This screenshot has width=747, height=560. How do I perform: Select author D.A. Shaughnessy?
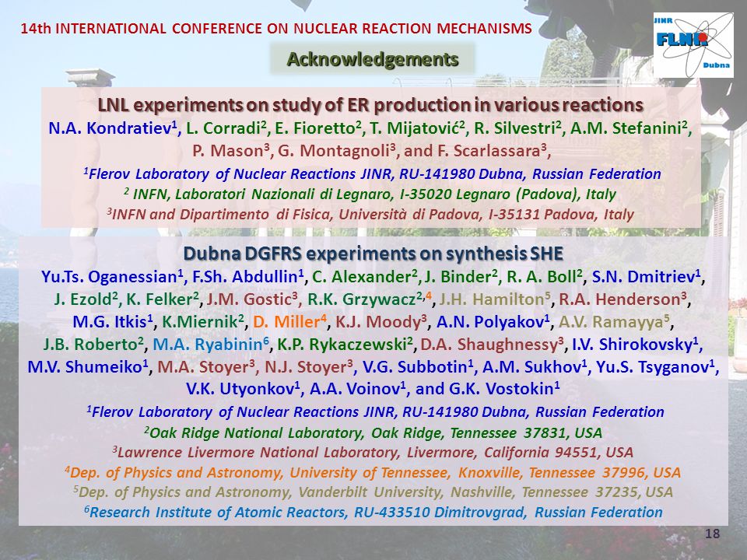coord(493,345)
